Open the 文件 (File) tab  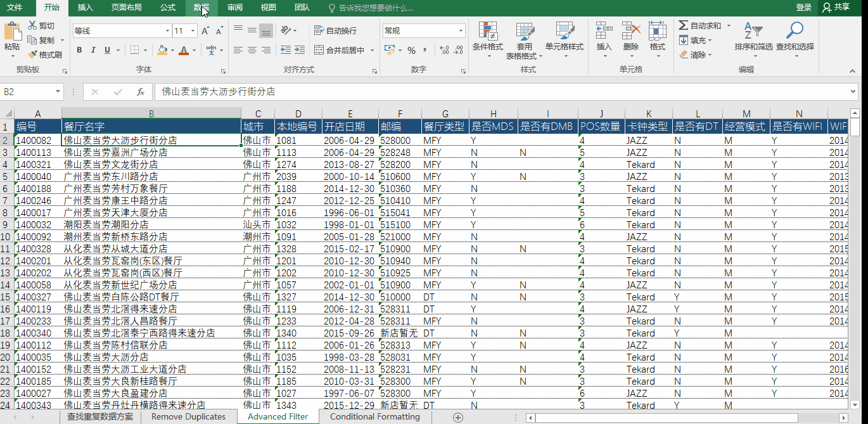(x=15, y=8)
